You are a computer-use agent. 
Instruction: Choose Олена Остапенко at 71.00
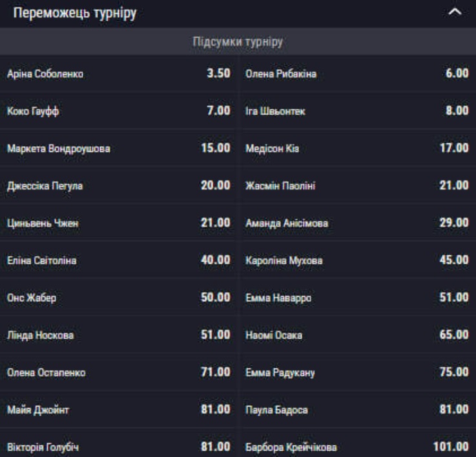(119, 372)
